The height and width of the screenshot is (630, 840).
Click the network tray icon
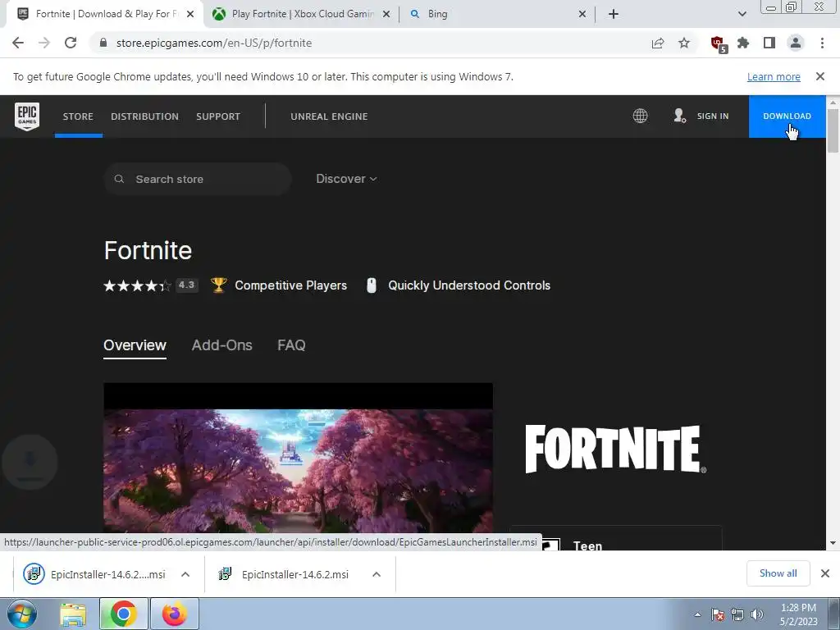[737, 614]
